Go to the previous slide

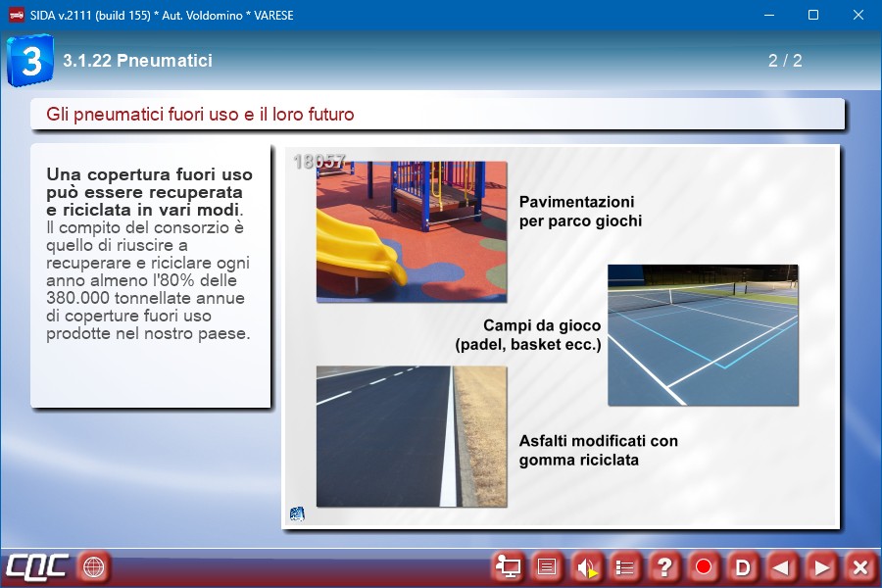782,566
